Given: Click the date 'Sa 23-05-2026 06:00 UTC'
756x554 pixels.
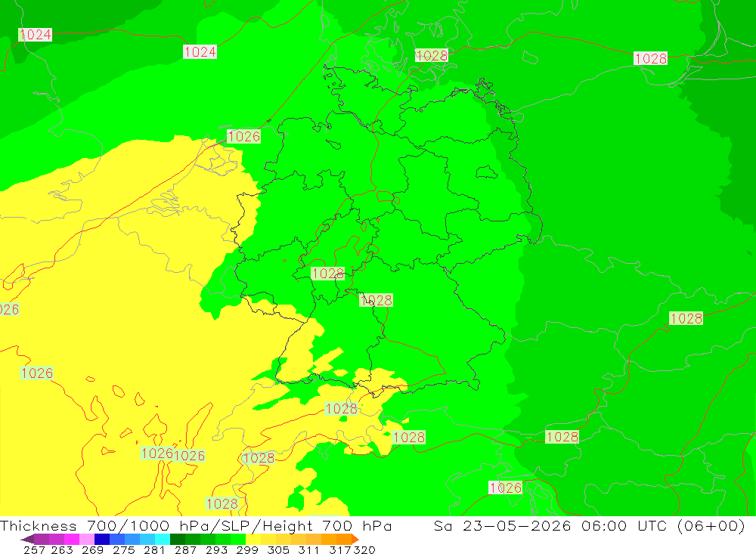Looking at the screenshot, I should point(550,525).
